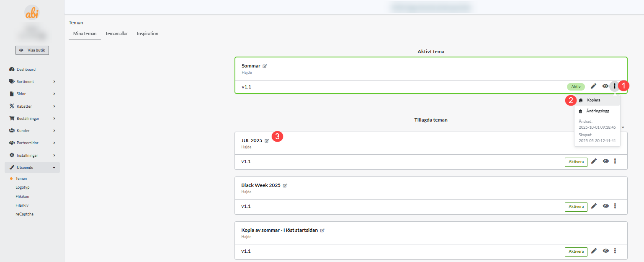The image size is (644, 262).
Task: Open three-dot menu for Kopia av sommar theme
Action: coord(615,251)
